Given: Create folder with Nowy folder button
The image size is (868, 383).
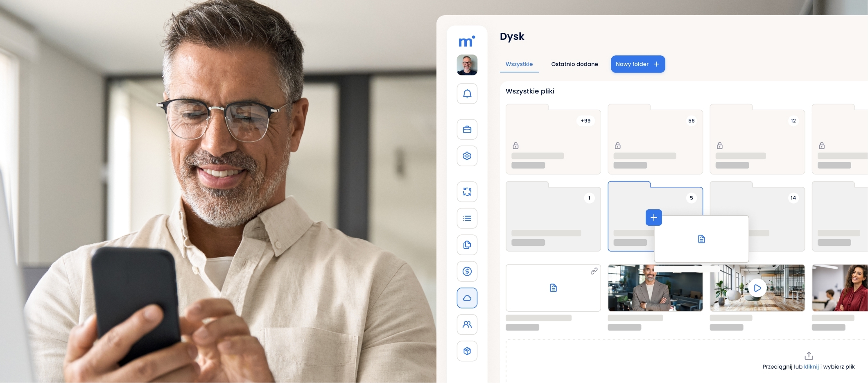Looking at the screenshot, I should (638, 64).
